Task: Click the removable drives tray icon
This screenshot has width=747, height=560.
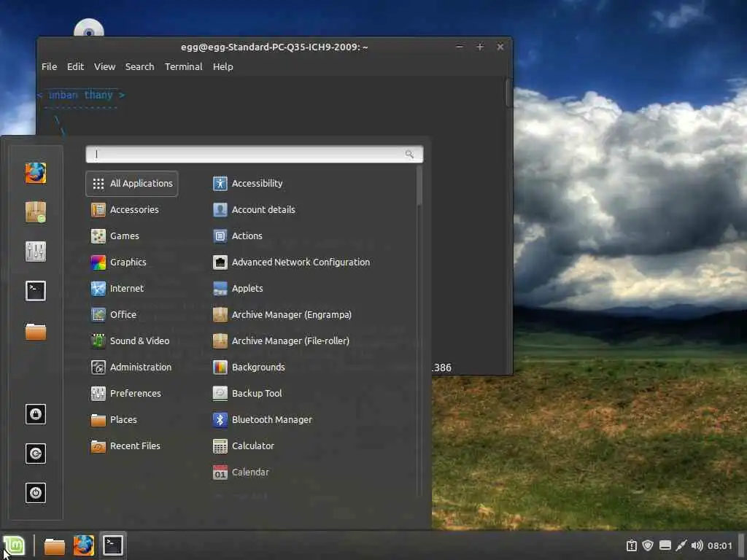Action: point(665,545)
